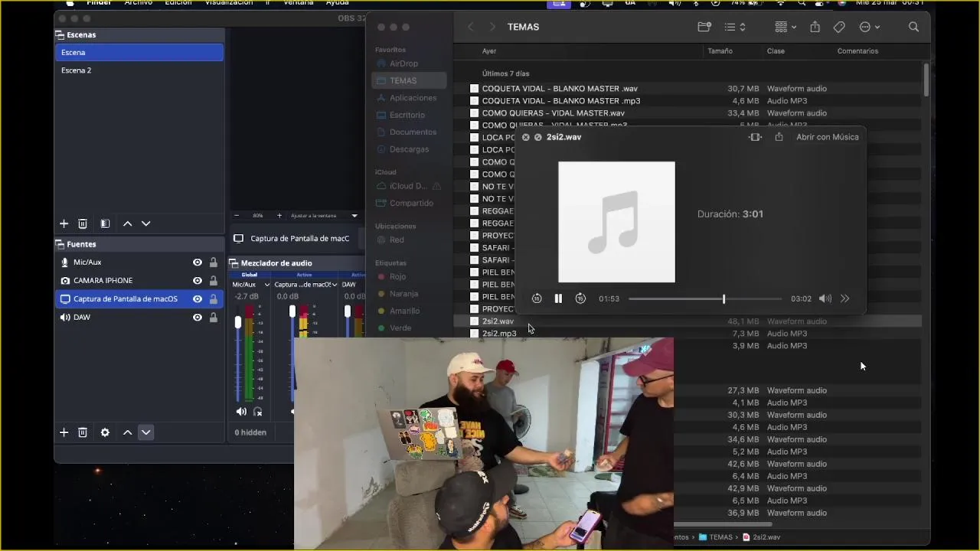Open Visualización menu in menu bar

(229, 3)
